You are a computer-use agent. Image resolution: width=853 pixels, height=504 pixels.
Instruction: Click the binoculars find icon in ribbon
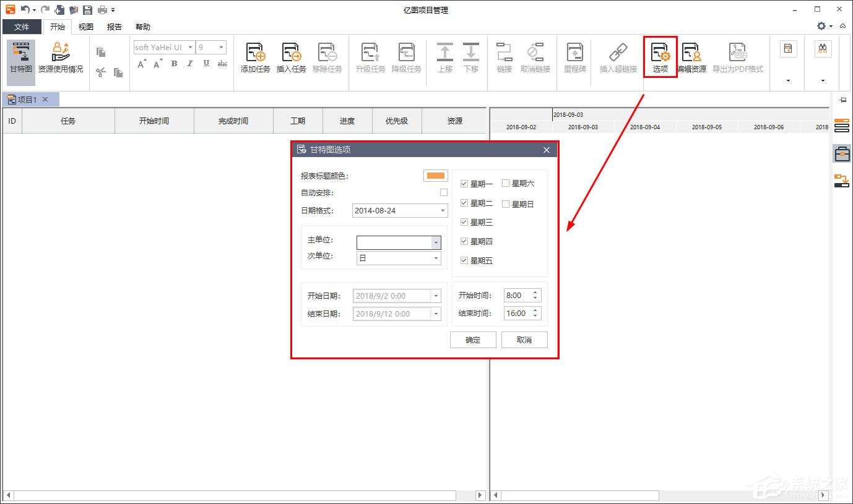coord(823,49)
